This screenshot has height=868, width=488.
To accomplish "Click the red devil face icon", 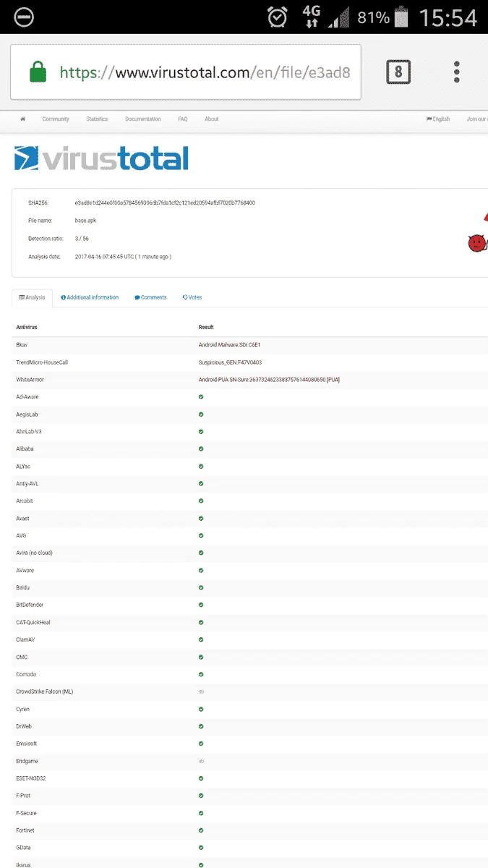I will pos(477,244).
